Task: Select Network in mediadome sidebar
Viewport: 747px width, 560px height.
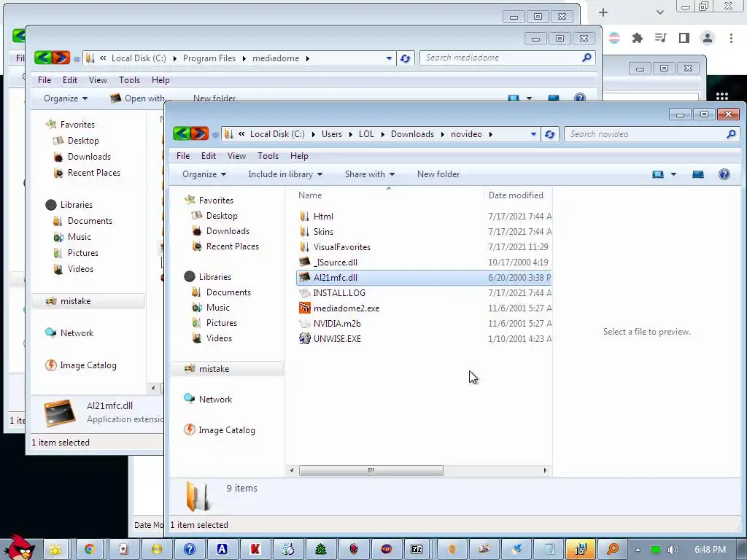Action: tap(76, 332)
